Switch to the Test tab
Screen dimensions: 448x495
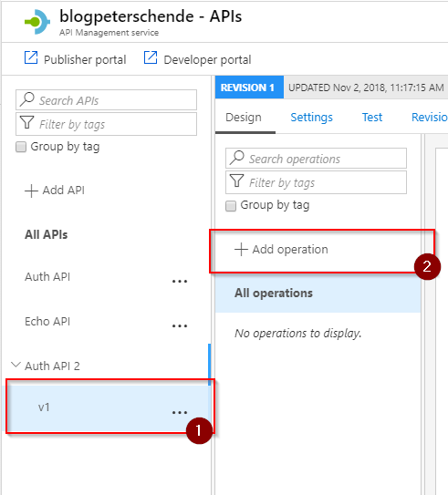[372, 117]
